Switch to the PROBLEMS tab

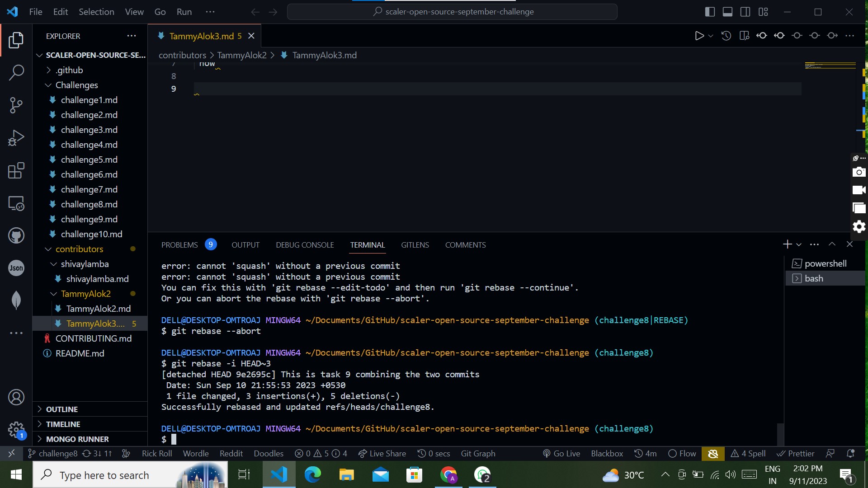pos(179,244)
